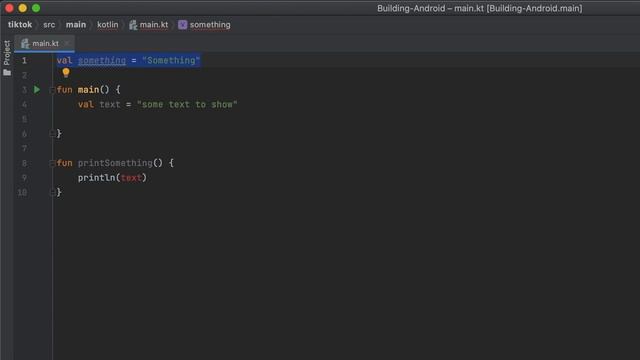This screenshot has width=640, height=360.
Task: Click the text variable on line 4
Action: click(110, 104)
